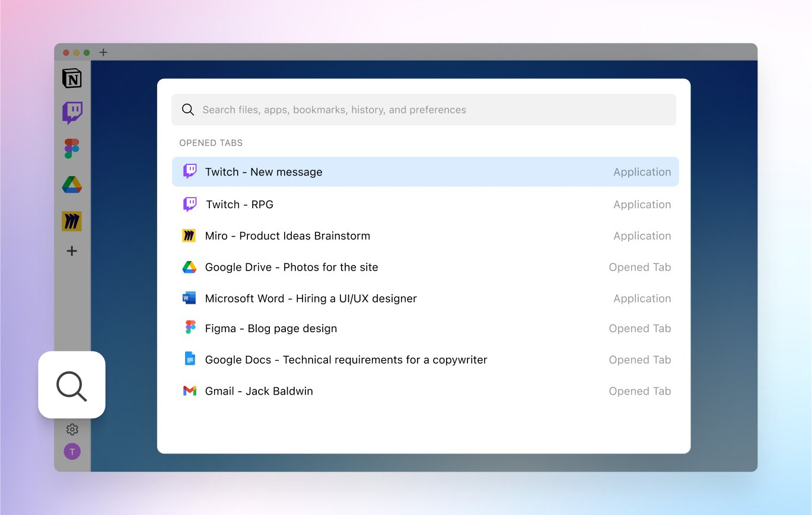Open the large search magnifier button
Viewport: 812px width, 515px height.
point(72,385)
